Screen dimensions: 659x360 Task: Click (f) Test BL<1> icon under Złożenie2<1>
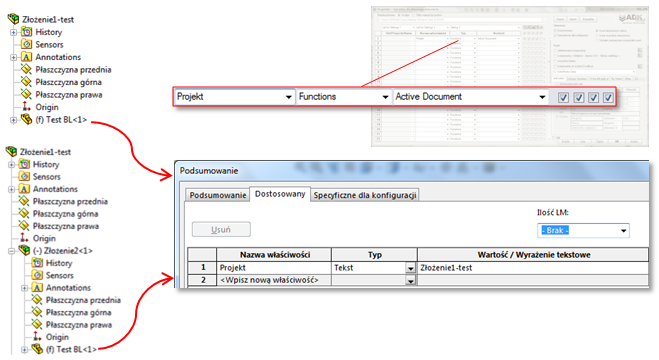point(37,349)
